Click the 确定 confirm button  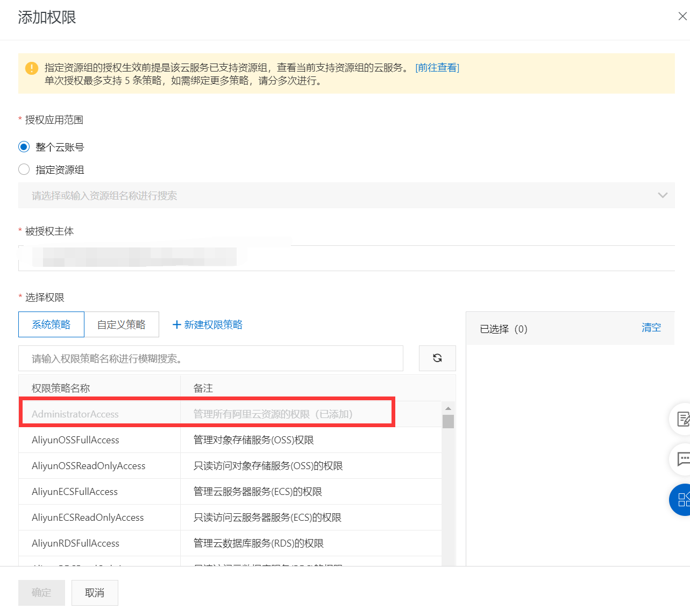pyautogui.click(x=41, y=592)
